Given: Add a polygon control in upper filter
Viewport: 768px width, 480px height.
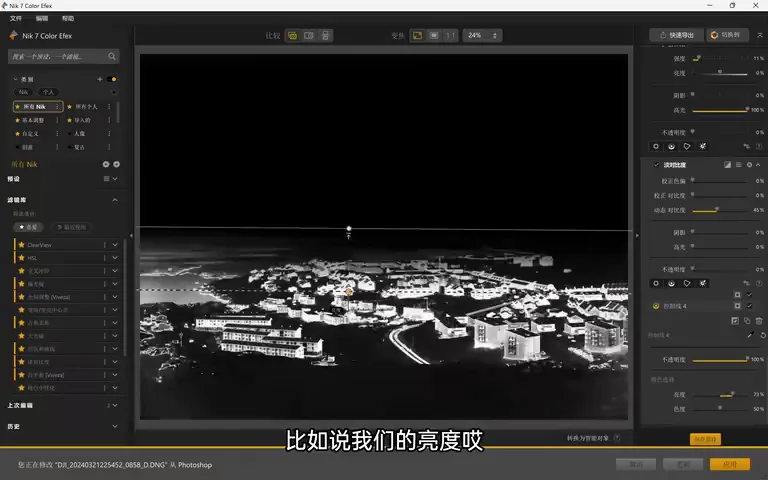Looking at the screenshot, I should click(x=687, y=146).
